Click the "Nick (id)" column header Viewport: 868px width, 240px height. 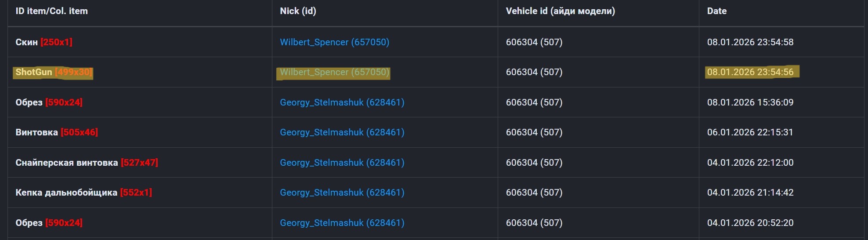pos(298,11)
